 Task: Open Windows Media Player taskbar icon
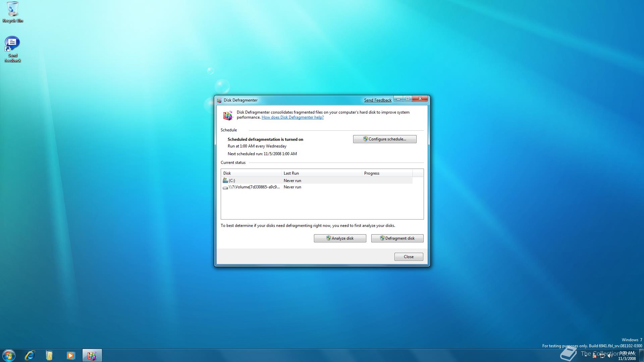click(70, 355)
